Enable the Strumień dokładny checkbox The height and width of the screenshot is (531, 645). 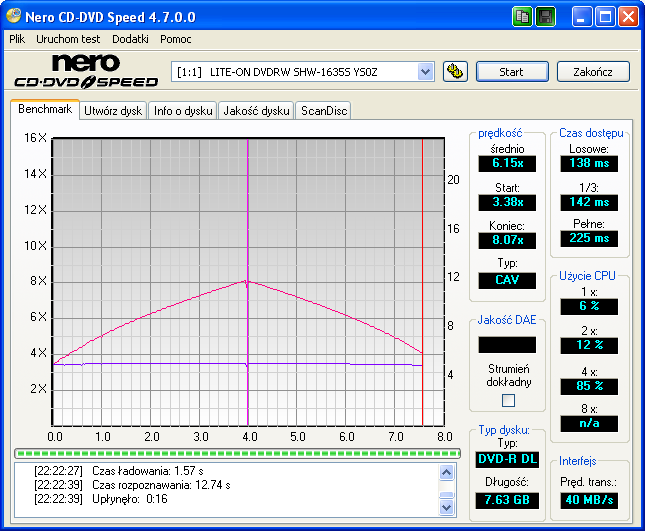point(508,400)
